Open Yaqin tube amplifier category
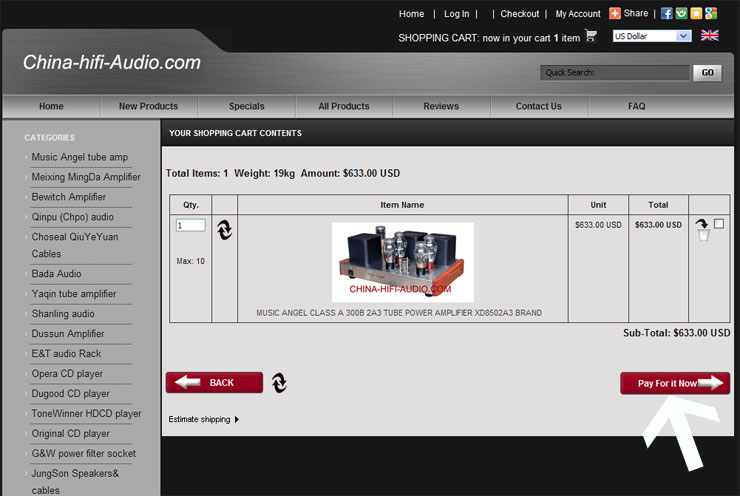The height and width of the screenshot is (496, 740). point(74,294)
